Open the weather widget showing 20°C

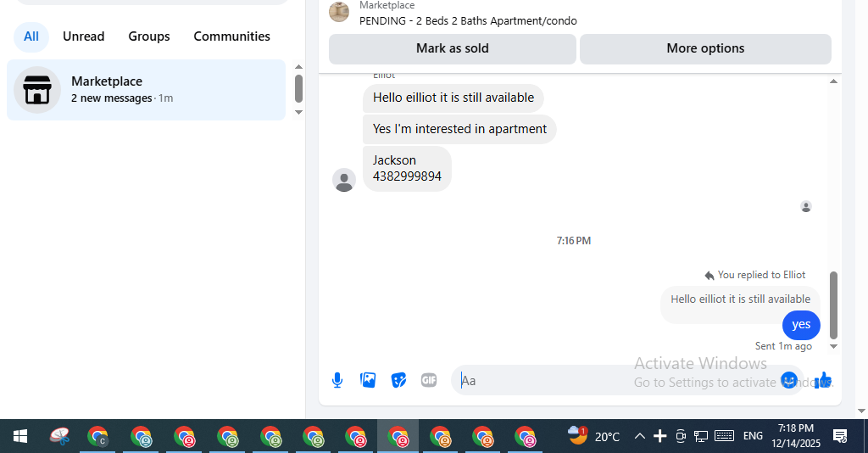pyautogui.click(x=593, y=436)
